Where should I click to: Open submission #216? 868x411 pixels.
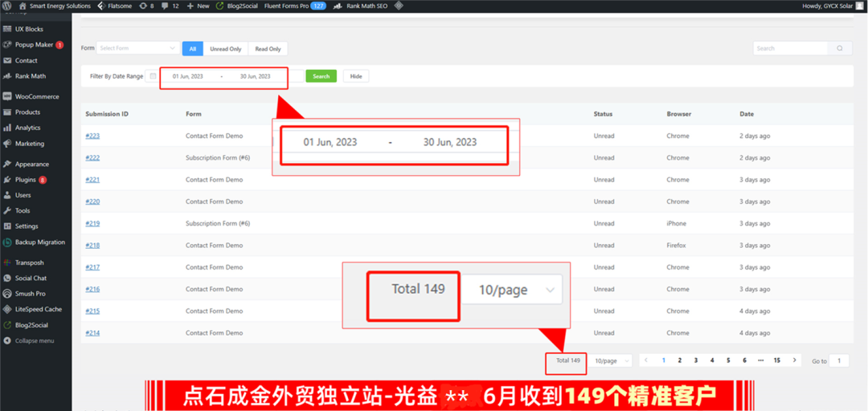92,289
